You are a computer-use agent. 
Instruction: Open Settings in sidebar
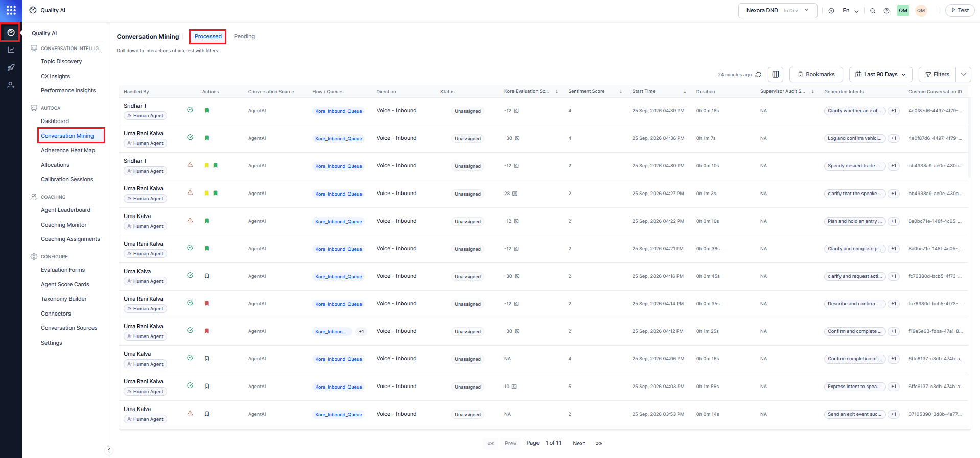(51, 343)
